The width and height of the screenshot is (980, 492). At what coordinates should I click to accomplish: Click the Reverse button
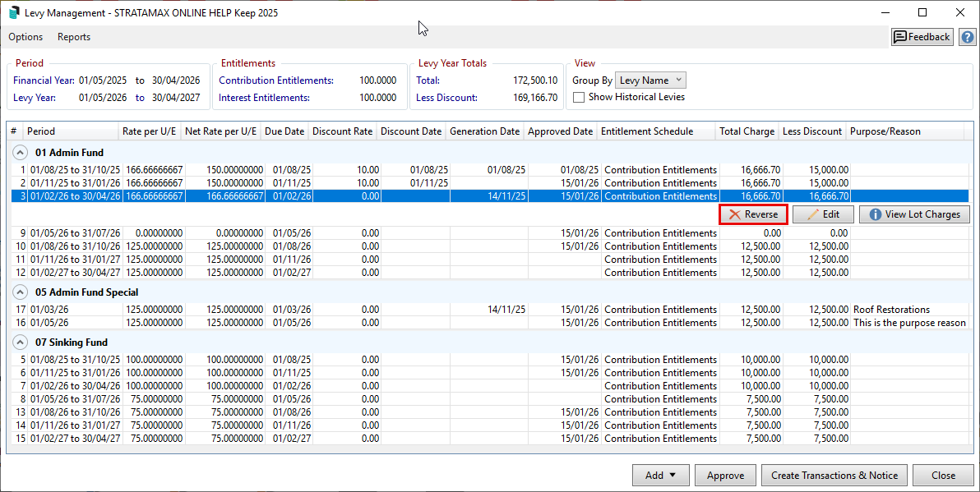[x=753, y=214]
